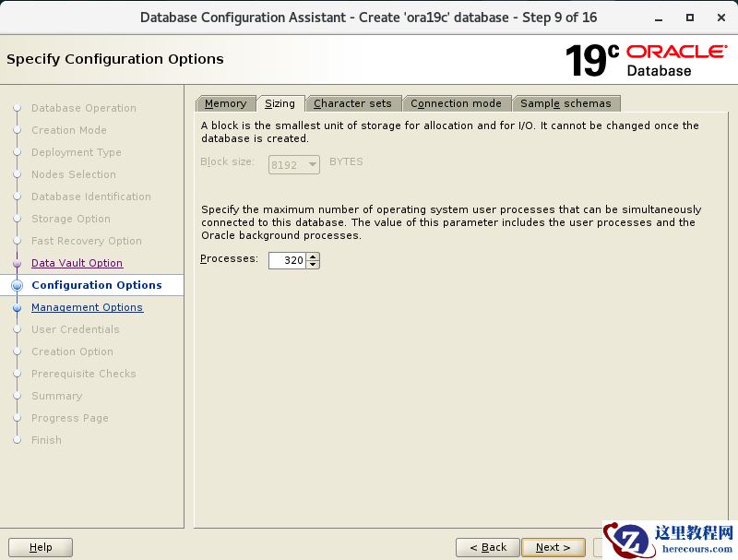The image size is (738, 560).
Task: Switch to Sample schemas tab
Action: pos(566,103)
